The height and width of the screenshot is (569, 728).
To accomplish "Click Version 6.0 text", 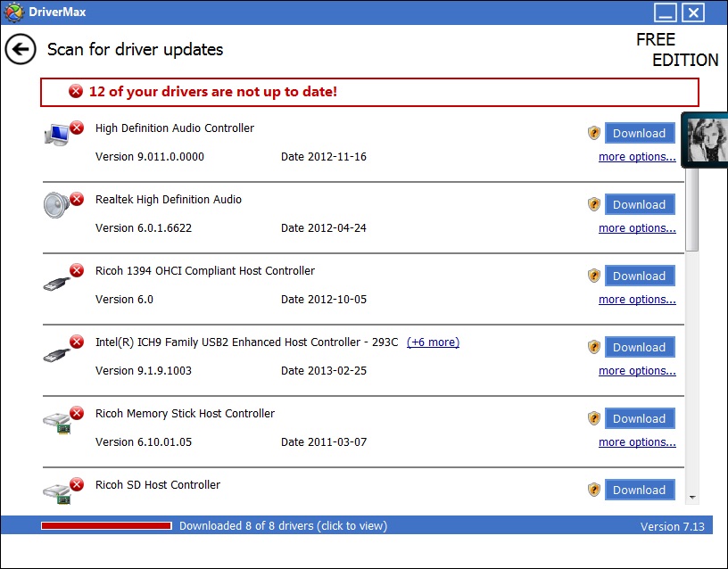I will (x=124, y=300).
